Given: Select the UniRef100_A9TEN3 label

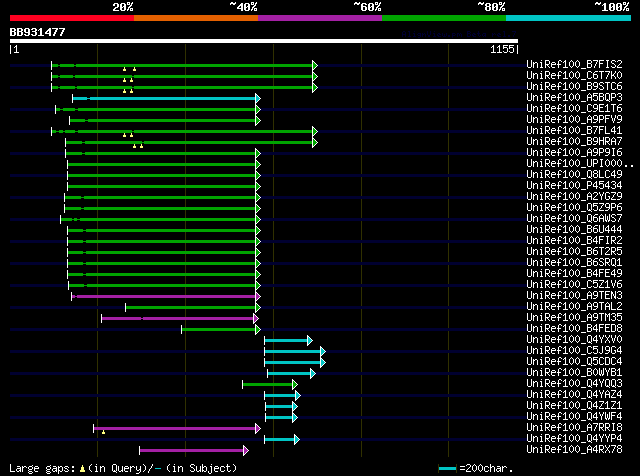Looking at the screenshot, I should click(x=574, y=296).
